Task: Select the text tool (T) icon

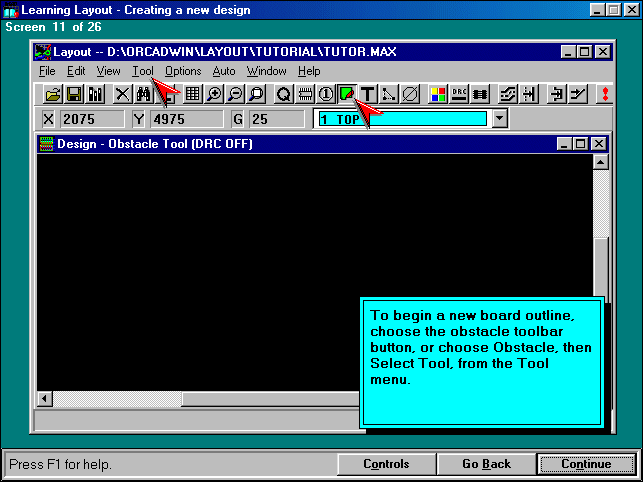Action: point(368,94)
